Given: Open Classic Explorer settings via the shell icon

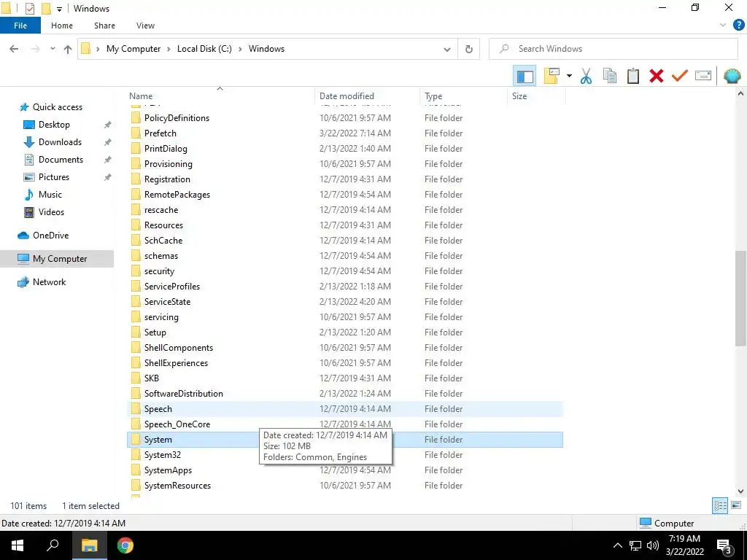Looking at the screenshot, I should pos(732,76).
